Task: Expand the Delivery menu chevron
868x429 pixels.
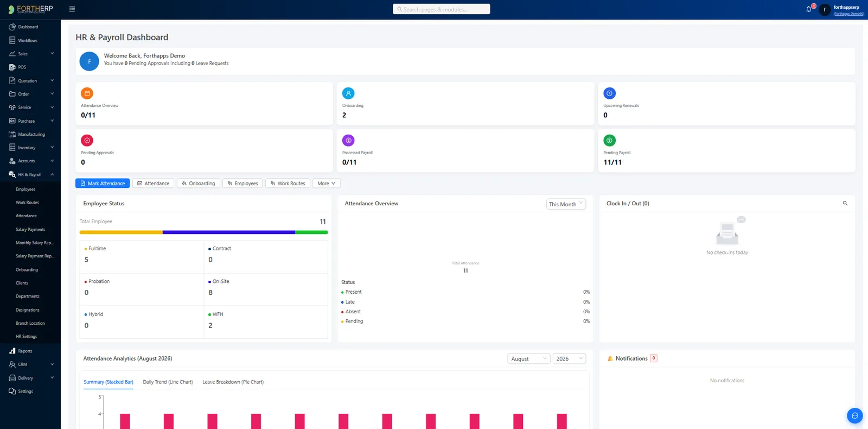Action: [x=52, y=377]
